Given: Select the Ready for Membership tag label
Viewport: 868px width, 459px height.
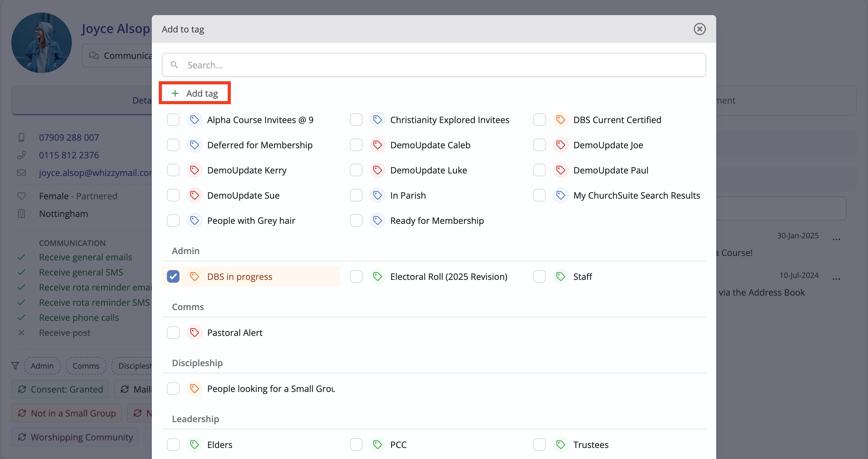Looking at the screenshot, I should click(x=437, y=221).
